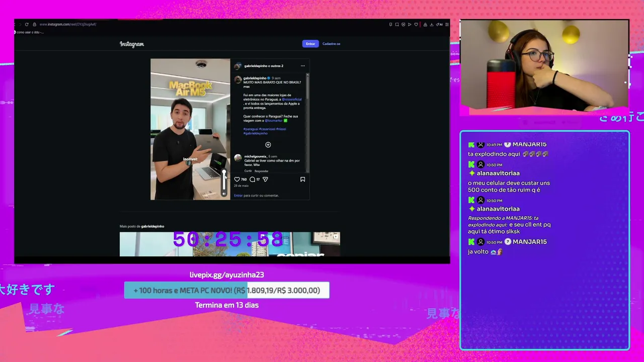The height and width of the screenshot is (362, 644).
Task: Click the 10:49 PM chat timestamp
Action: coord(495,145)
